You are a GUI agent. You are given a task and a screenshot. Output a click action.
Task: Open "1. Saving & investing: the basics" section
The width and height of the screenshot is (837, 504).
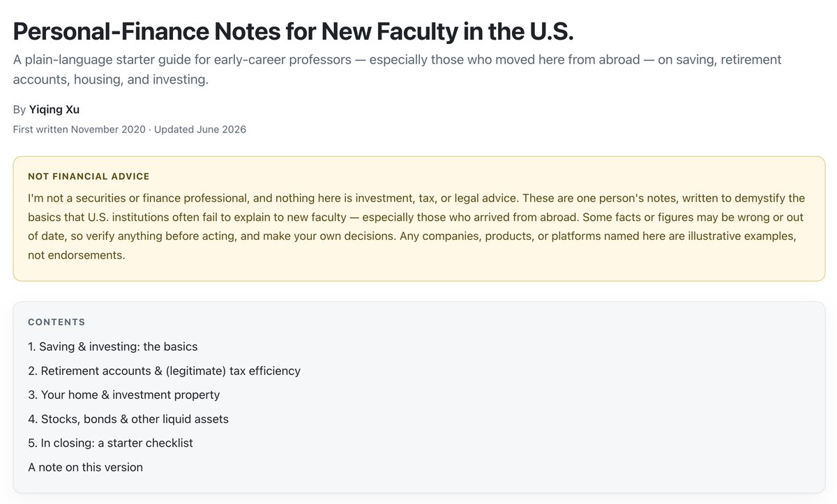[113, 346]
